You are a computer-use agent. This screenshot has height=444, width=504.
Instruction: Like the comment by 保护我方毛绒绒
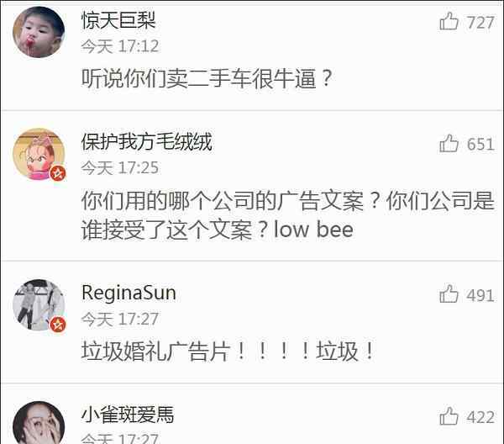tap(449, 143)
